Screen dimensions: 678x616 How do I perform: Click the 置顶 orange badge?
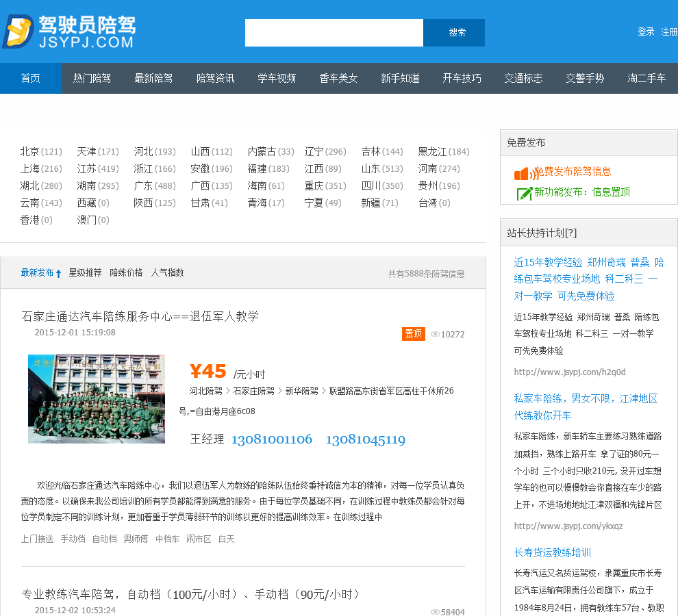tap(414, 333)
